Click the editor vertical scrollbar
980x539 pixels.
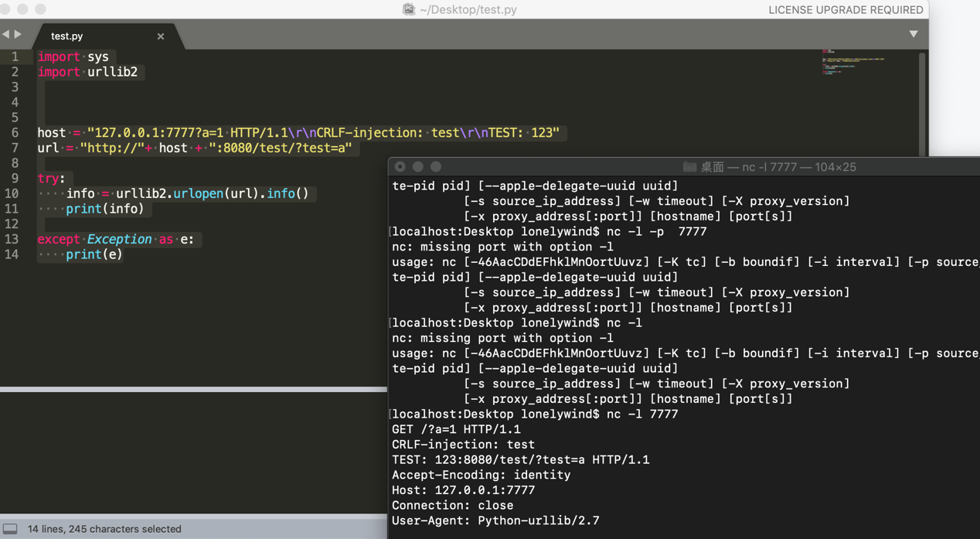921,104
